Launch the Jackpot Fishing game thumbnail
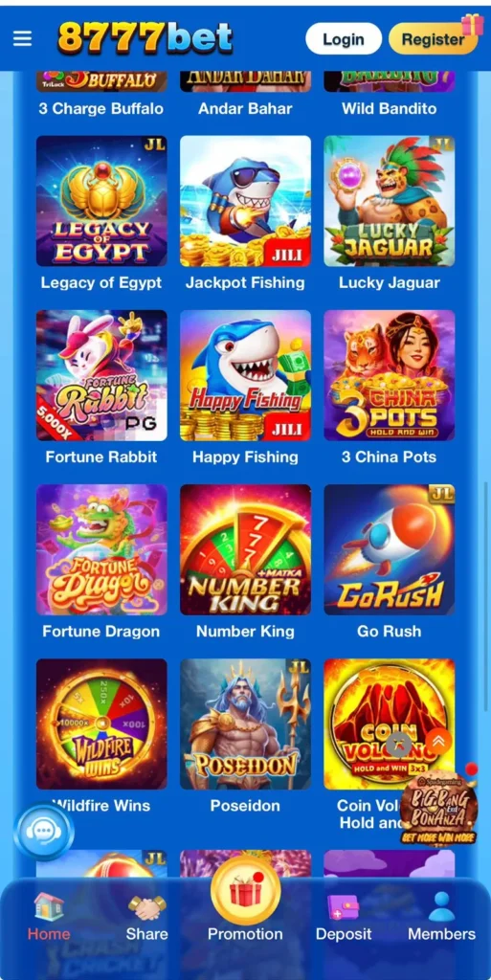This screenshot has height=980, width=491. (245, 201)
